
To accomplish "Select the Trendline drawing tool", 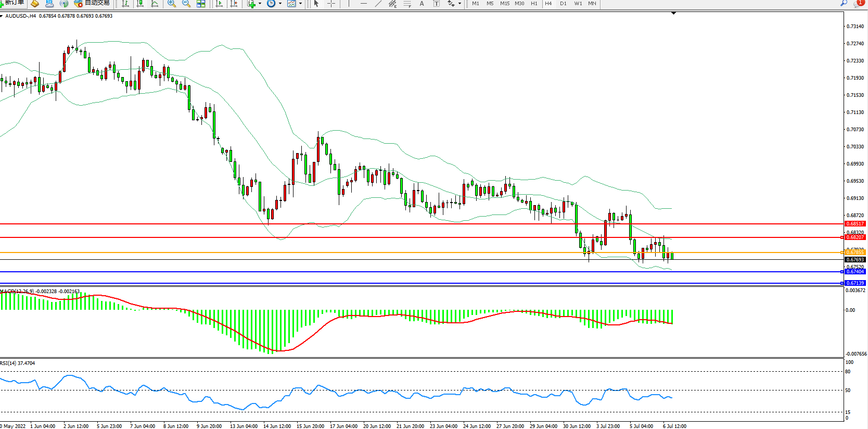I will pos(378,4).
